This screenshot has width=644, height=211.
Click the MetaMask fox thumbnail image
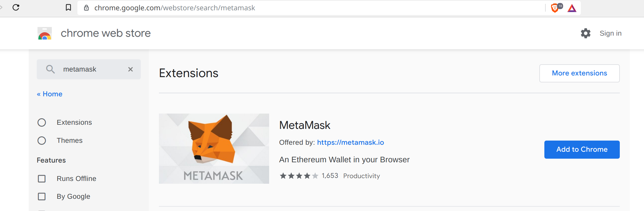pos(214,148)
